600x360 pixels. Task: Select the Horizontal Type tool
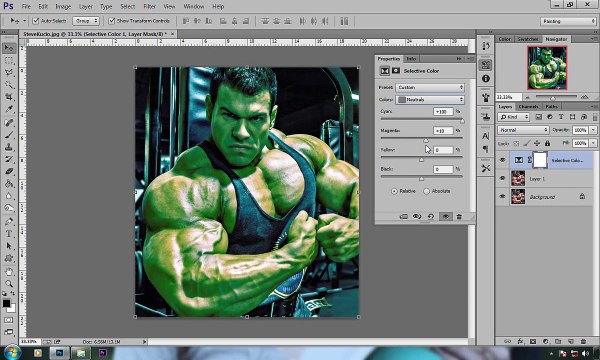click(x=9, y=234)
